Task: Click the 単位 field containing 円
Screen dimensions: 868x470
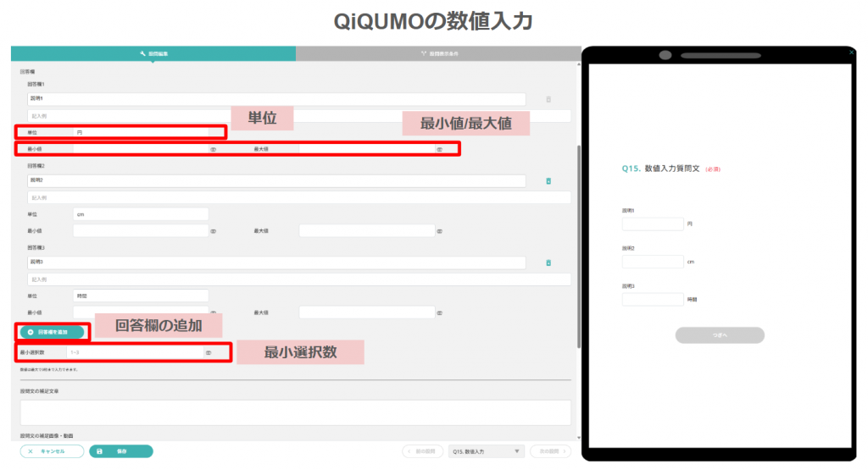Action: 141,133
